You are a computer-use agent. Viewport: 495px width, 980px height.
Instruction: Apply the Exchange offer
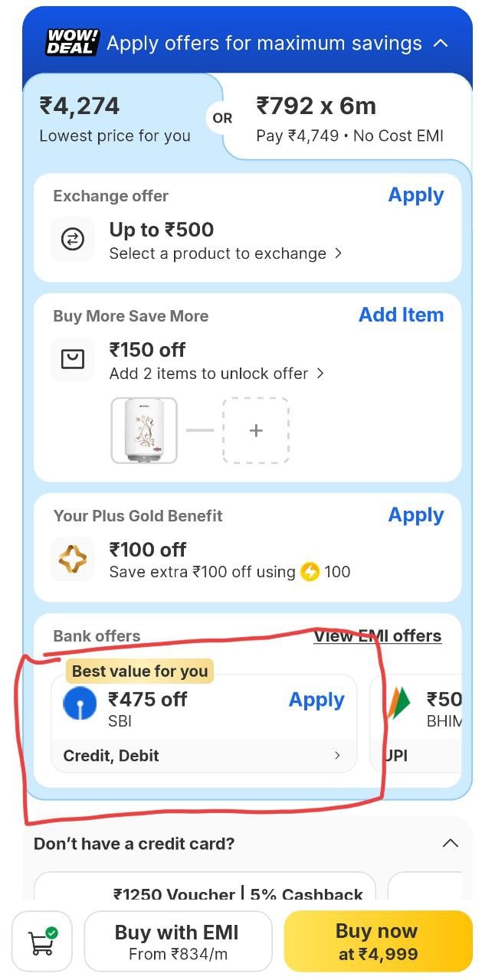point(415,195)
